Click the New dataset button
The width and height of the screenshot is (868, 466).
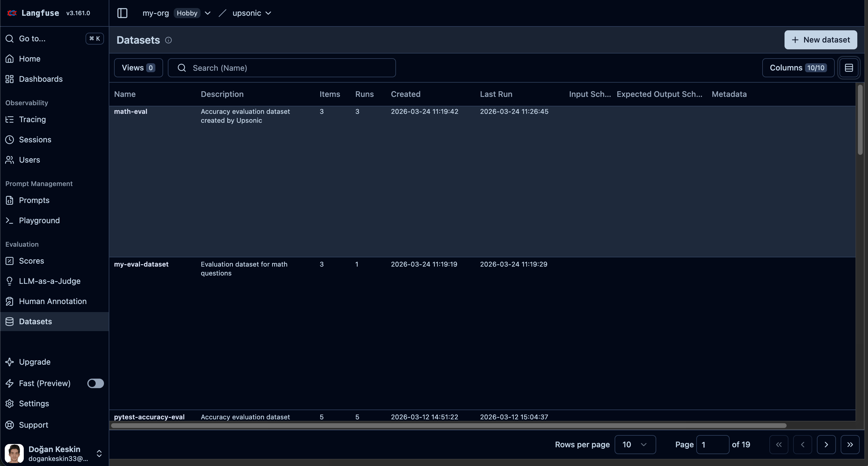[x=820, y=40]
